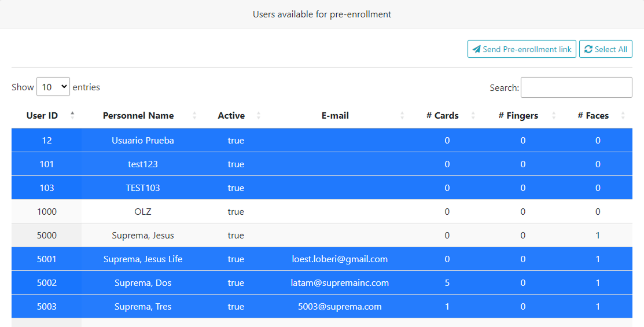This screenshot has height=327, width=644.
Task: Click the refresh icon on Select All
Action: pos(588,49)
